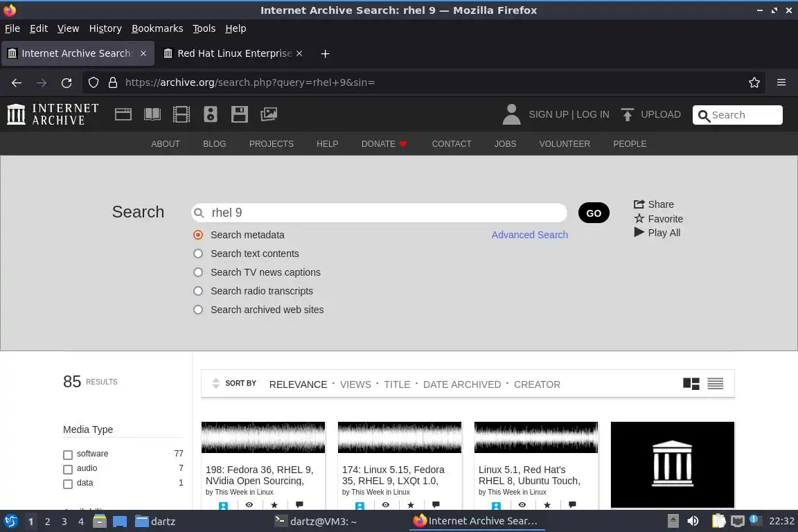This screenshot has width=798, height=532.
Task: Toggle the sort direction arrows
Action: [x=215, y=383]
